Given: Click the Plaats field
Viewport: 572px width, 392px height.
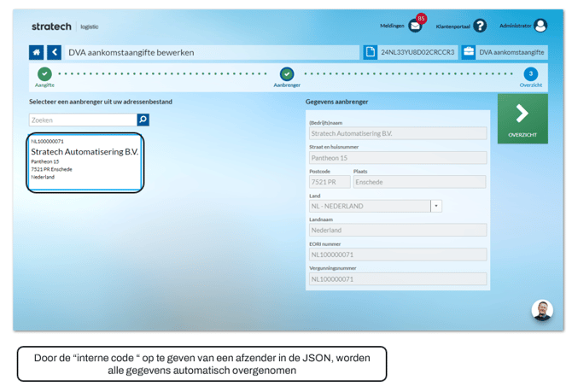Looking at the screenshot, I should (419, 182).
